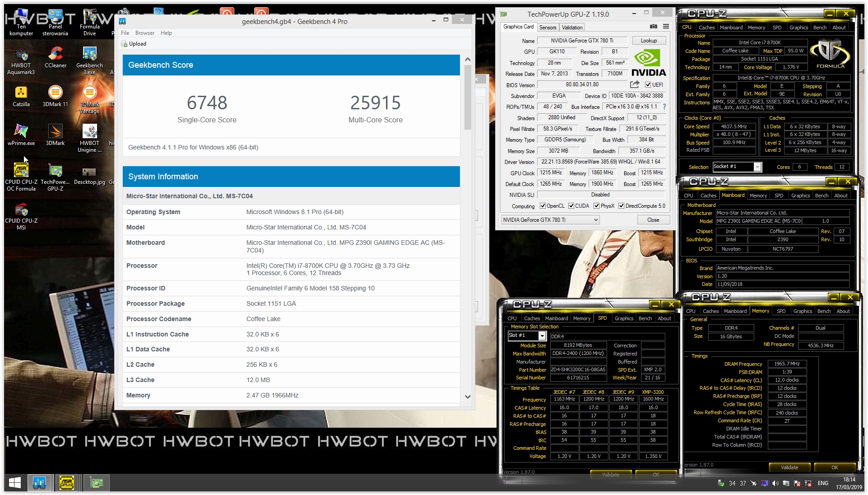Switch to GPU-Z Sensors tab

pos(548,28)
